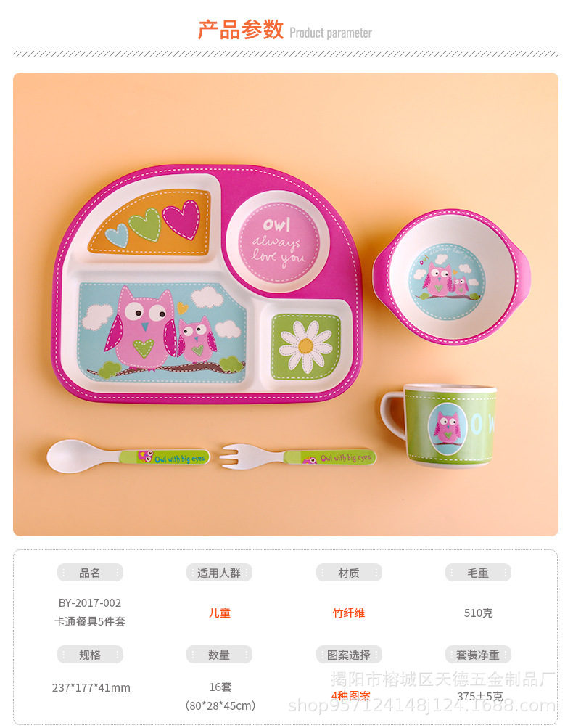Click the pink owl bowl
This screenshot has width=573, height=728.
(452, 277)
